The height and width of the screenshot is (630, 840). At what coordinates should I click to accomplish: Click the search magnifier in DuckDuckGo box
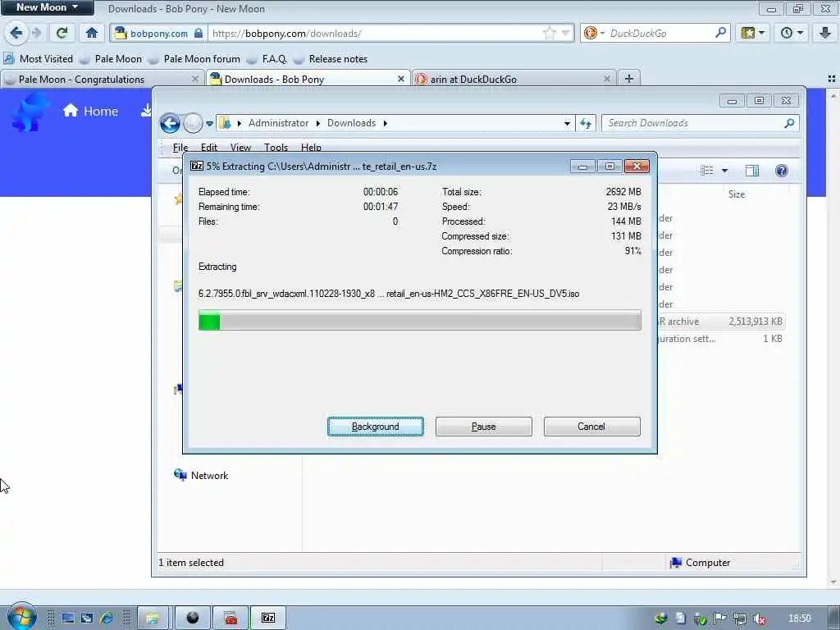coord(720,33)
